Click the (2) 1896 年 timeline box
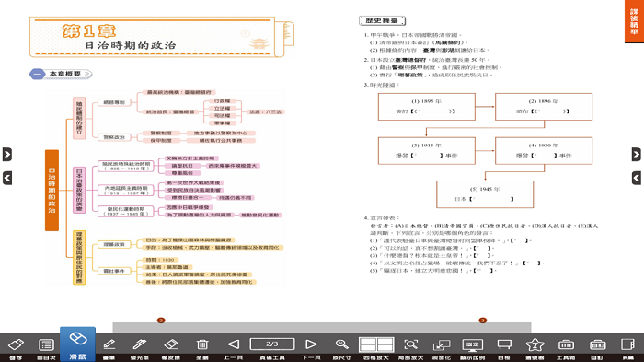The width and height of the screenshot is (644, 362). click(x=544, y=107)
